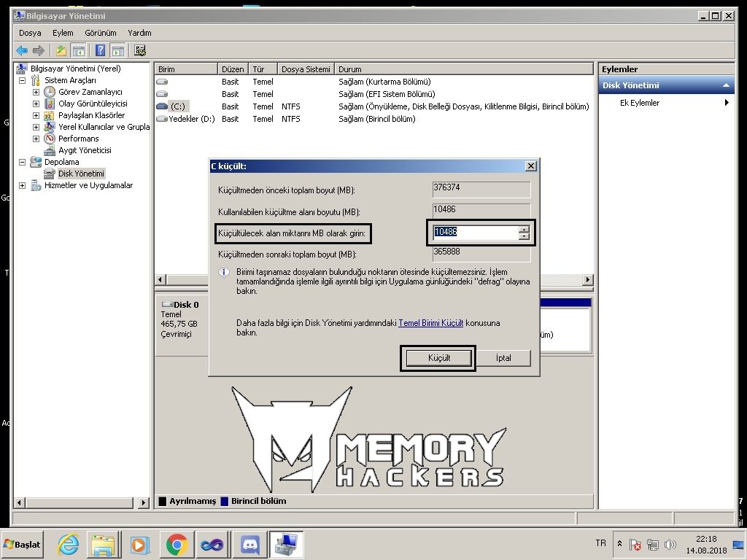Click the last toolbar settings icon
Viewport: 747px width, 560px height.
point(139,50)
